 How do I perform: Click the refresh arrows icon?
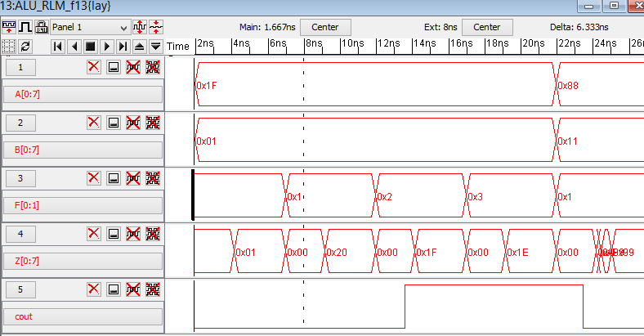point(25,46)
